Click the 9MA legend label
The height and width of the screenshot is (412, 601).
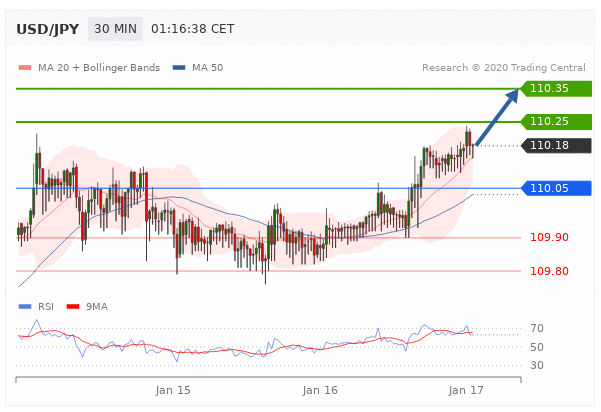pyautogui.click(x=97, y=307)
